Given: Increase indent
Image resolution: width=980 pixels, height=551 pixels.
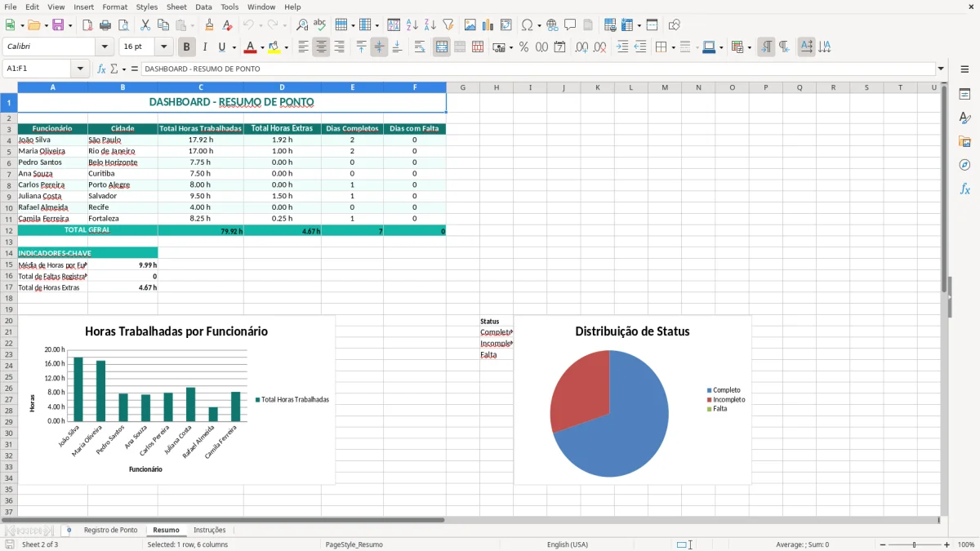Looking at the screenshot, I should coord(622,47).
